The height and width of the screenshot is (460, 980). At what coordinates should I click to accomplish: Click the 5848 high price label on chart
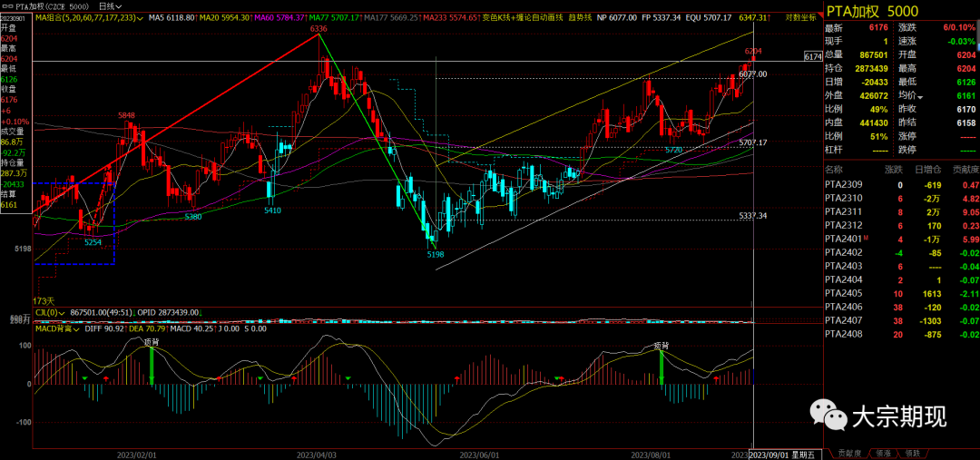pos(127,115)
